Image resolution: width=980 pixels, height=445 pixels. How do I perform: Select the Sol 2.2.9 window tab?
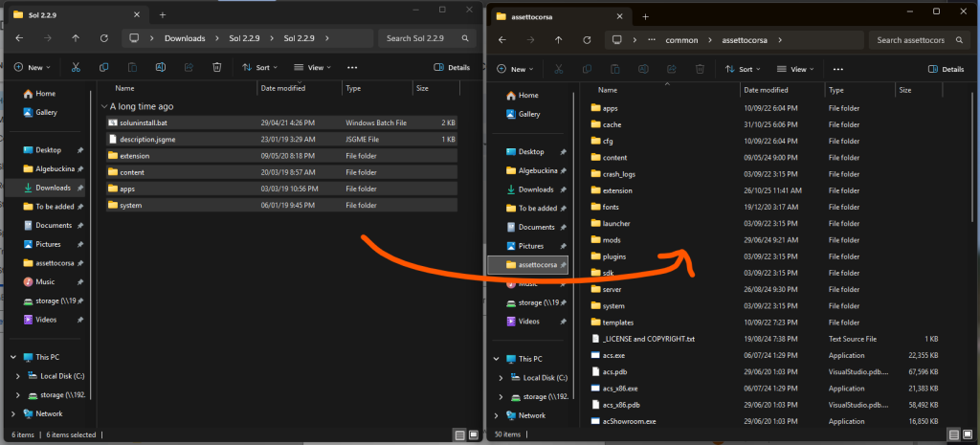[78, 15]
